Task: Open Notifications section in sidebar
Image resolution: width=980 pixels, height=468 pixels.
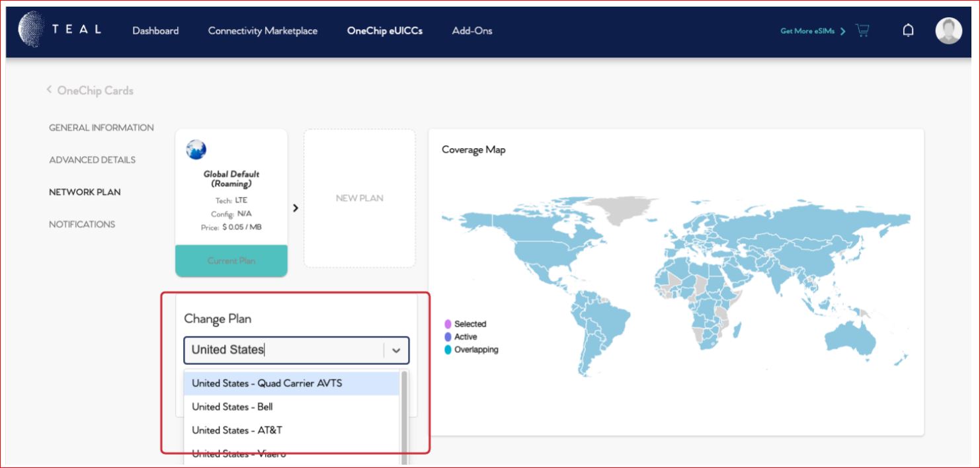Action: pyautogui.click(x=82, y=225)
